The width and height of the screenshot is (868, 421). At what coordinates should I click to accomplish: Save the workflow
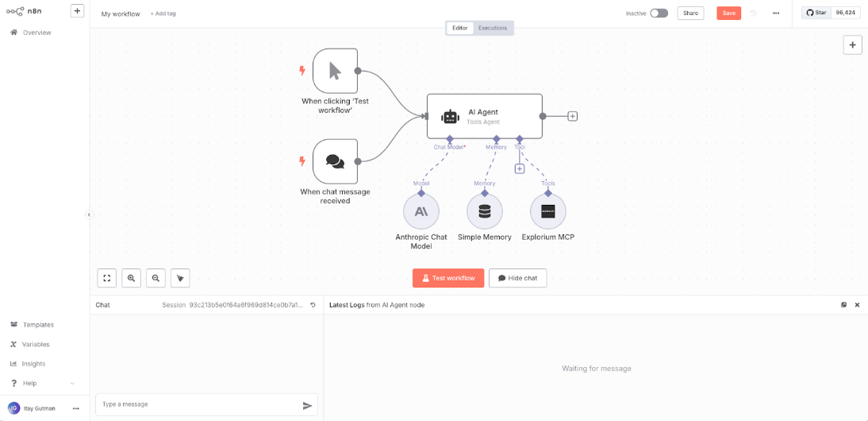[x=728, y=14]
